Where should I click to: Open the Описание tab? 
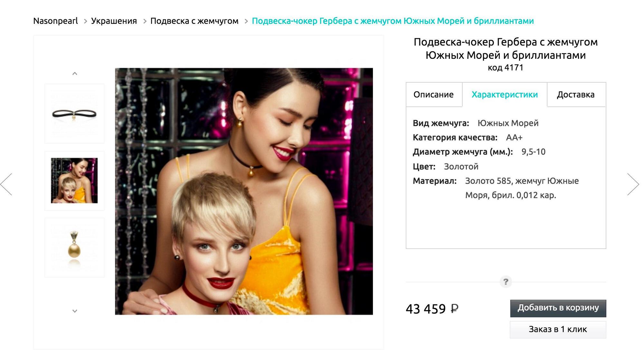(434, 95)
